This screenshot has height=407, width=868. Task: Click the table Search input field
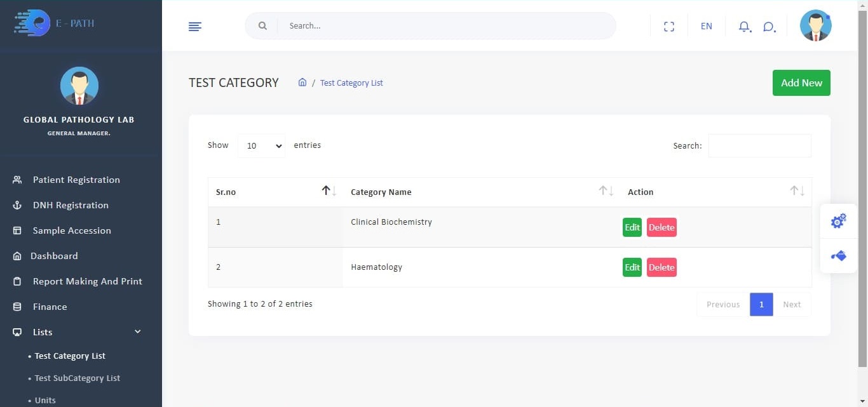pos(759,145)
